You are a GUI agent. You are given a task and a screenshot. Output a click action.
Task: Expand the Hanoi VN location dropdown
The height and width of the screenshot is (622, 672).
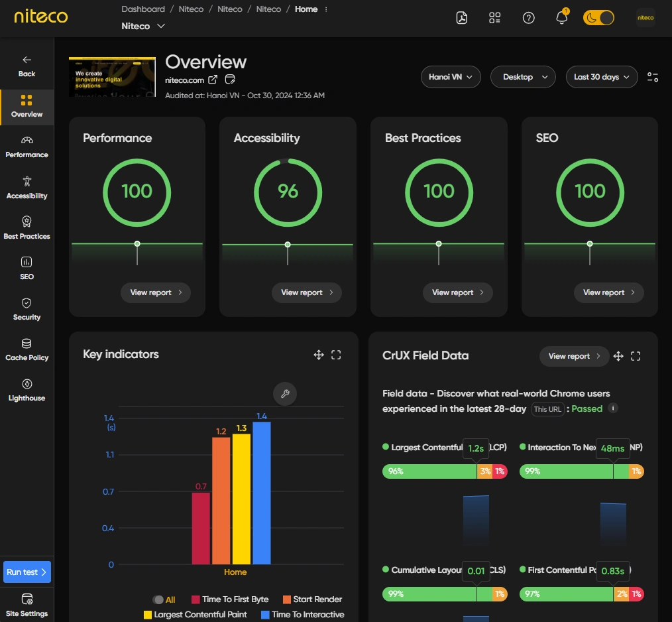(x=451, y=77)
